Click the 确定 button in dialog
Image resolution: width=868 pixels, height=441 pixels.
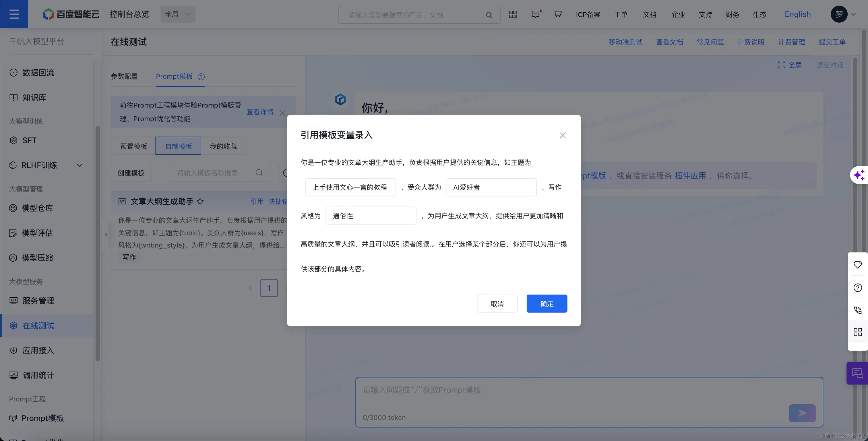[547, 304]
